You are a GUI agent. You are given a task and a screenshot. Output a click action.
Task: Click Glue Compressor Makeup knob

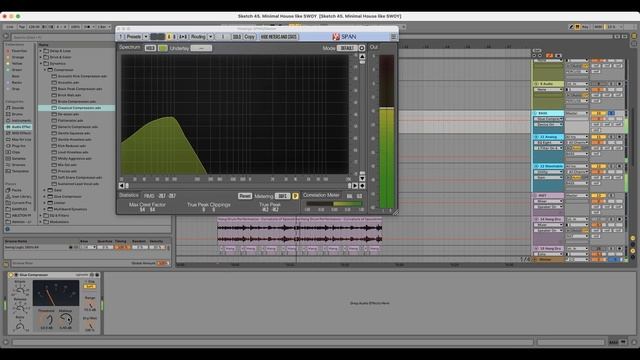(x=65, y=320)
